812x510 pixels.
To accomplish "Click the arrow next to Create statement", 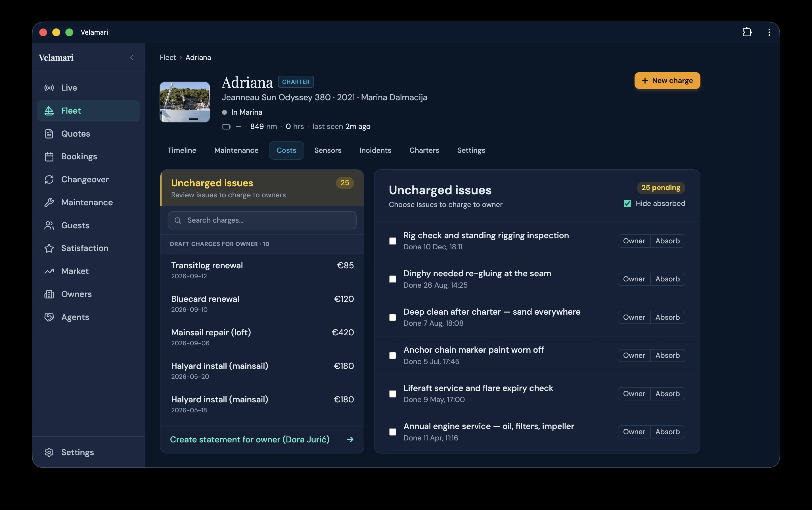I will 350,440.
